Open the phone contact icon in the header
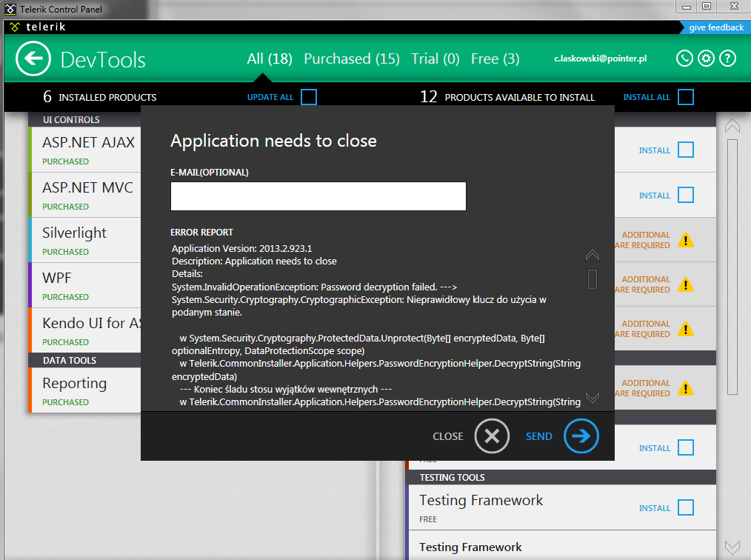The height and width of the screenshot is (560, 751). pos(684,59)
